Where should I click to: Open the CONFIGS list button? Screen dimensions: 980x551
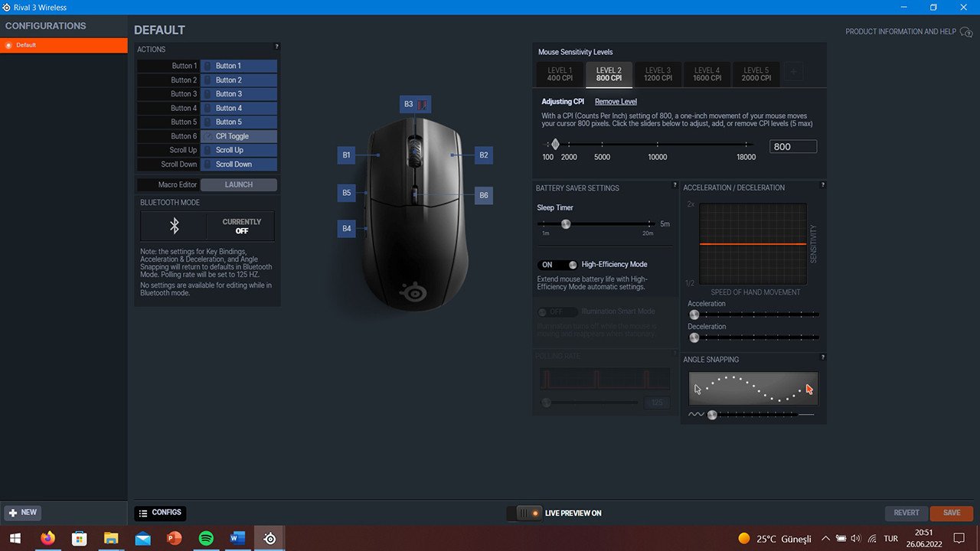(x=160, y=513)
